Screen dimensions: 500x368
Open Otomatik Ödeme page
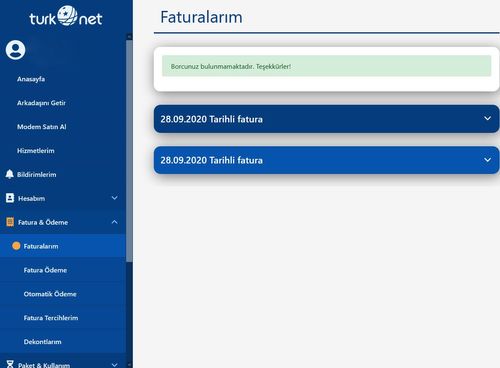point(50,294)
